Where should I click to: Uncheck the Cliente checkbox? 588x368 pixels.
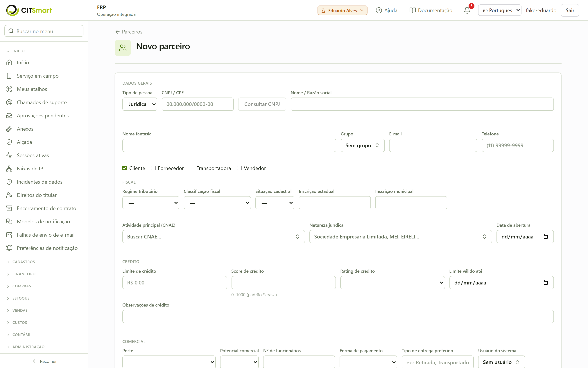tap(125, 168)
